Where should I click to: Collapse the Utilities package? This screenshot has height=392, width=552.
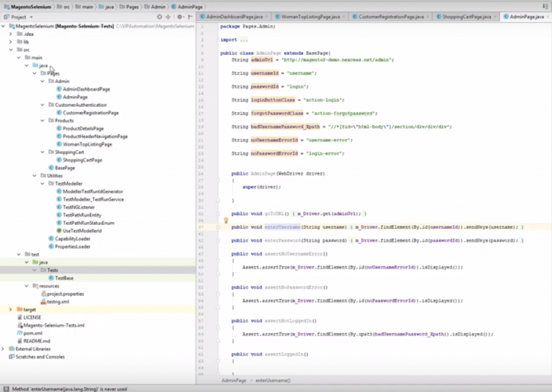pyautogui.click(x=34, y=175)
